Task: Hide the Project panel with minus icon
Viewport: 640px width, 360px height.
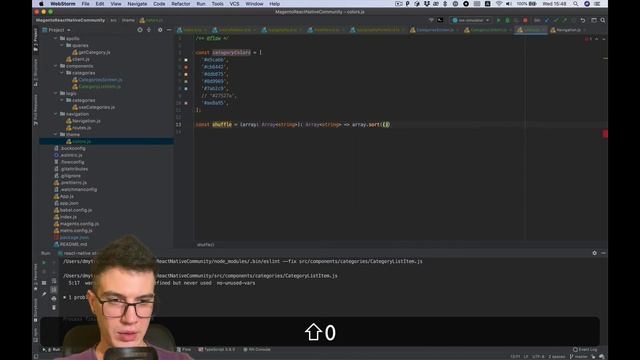Action: (169, 30)
